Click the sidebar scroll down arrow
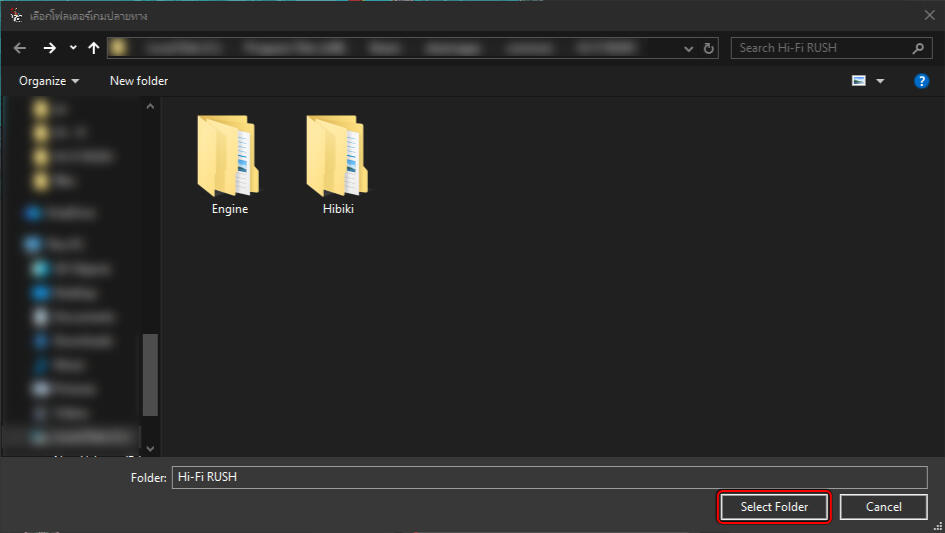This screenshot has height=533, width=945. tap(150, 449)
